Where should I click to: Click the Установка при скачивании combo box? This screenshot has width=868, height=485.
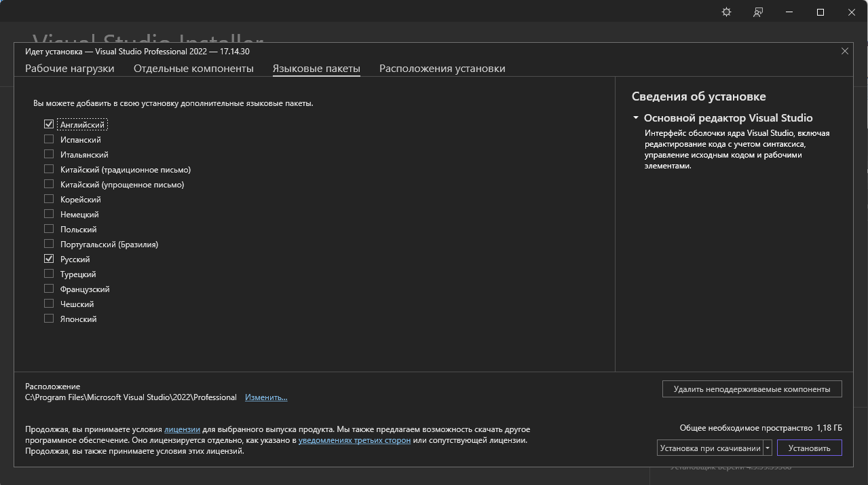[x=709, y=448]
